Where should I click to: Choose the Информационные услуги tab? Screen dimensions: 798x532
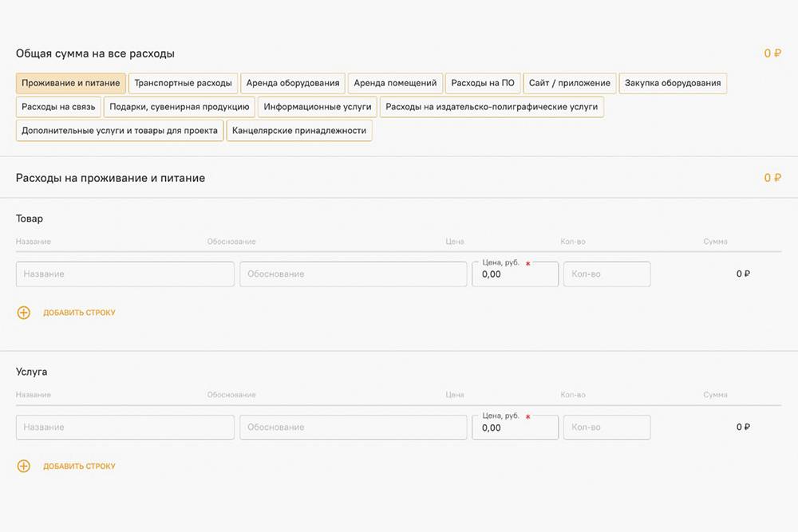(x=318, y=107)
